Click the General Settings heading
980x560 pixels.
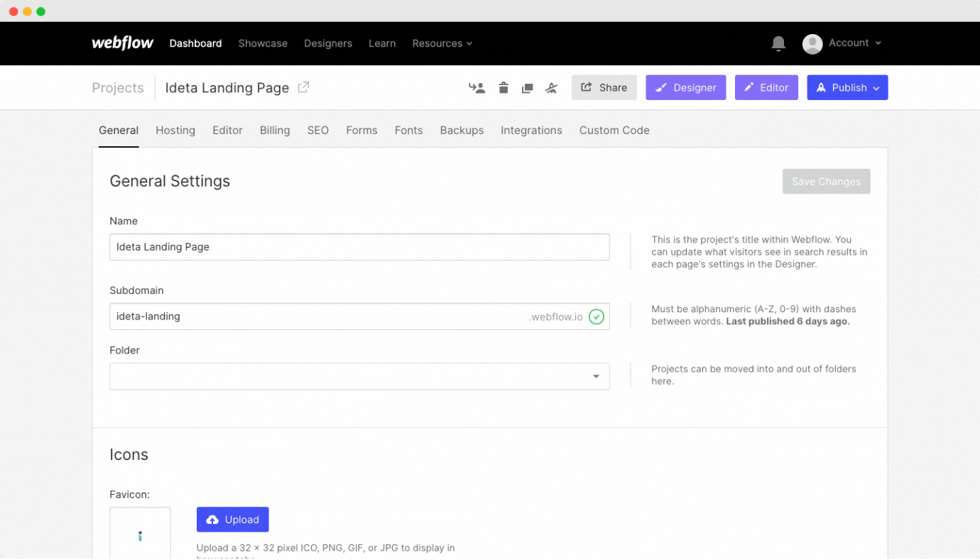tap(170, 181)
